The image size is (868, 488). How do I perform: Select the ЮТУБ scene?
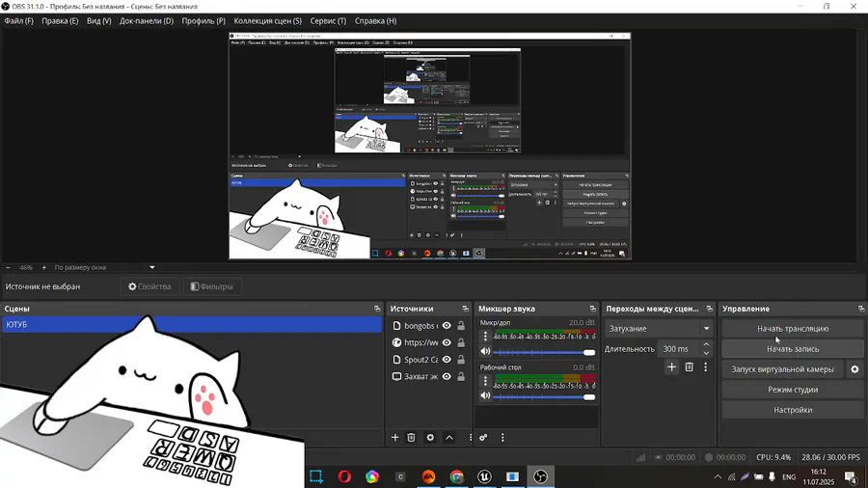(x=192, y=325)
